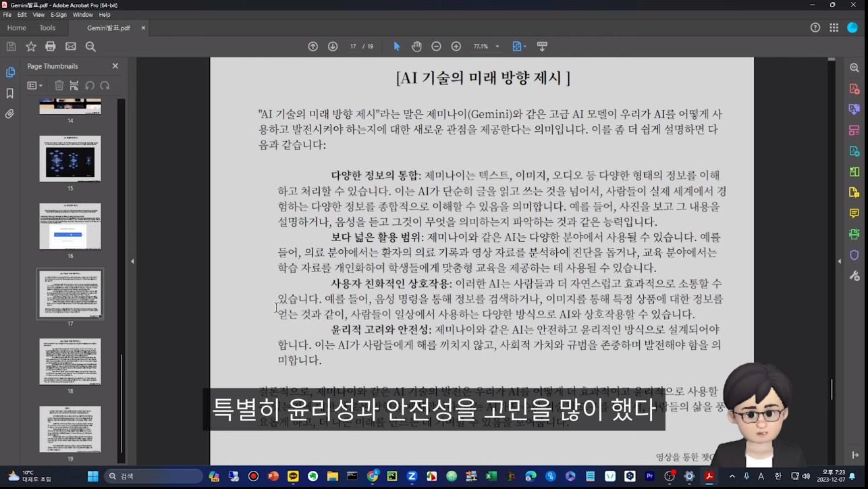Click the Save file icon

[x=11, y=47]
